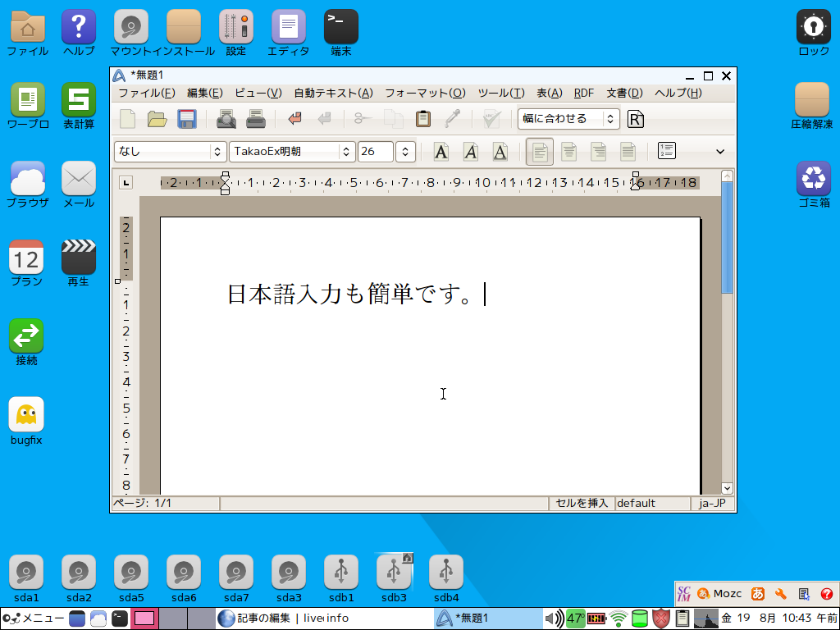Open the 文書(D) menu
The height and width of the screenshot is (630, 840).
[624, 94]
